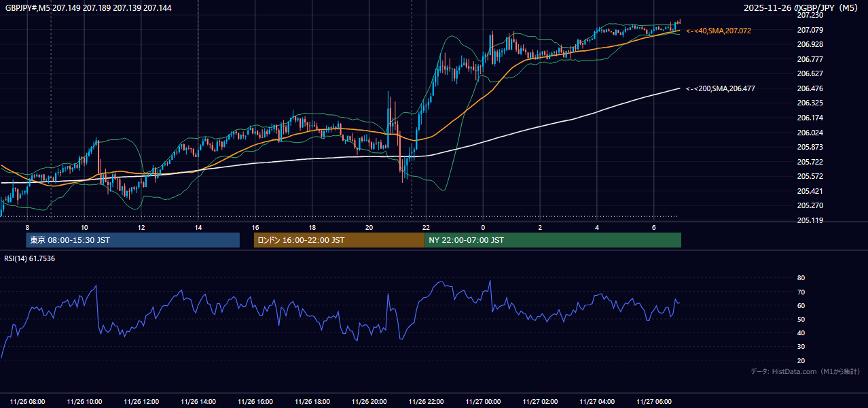Click hour label 20 on price chart axis
Screen dimensions: 868x408
[369, 227]
